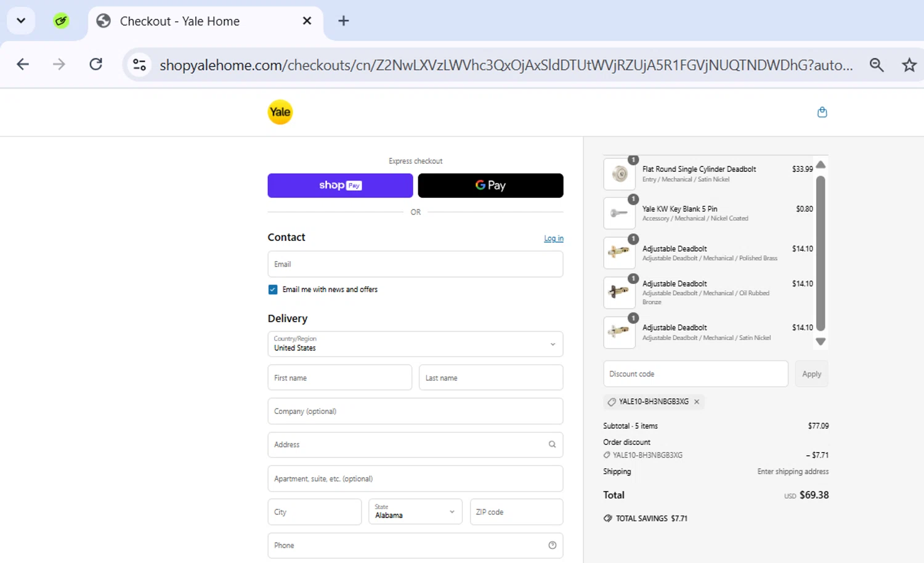Screen dimensions: 924x563
Task: Click the Yale KW Key Blank 5 Pin name
Action: [679, 209]
